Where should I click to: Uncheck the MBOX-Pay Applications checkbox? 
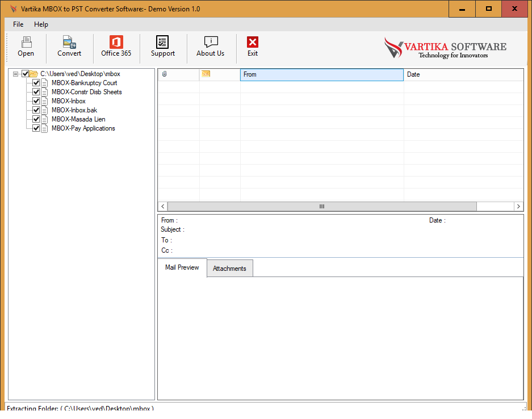36,128
